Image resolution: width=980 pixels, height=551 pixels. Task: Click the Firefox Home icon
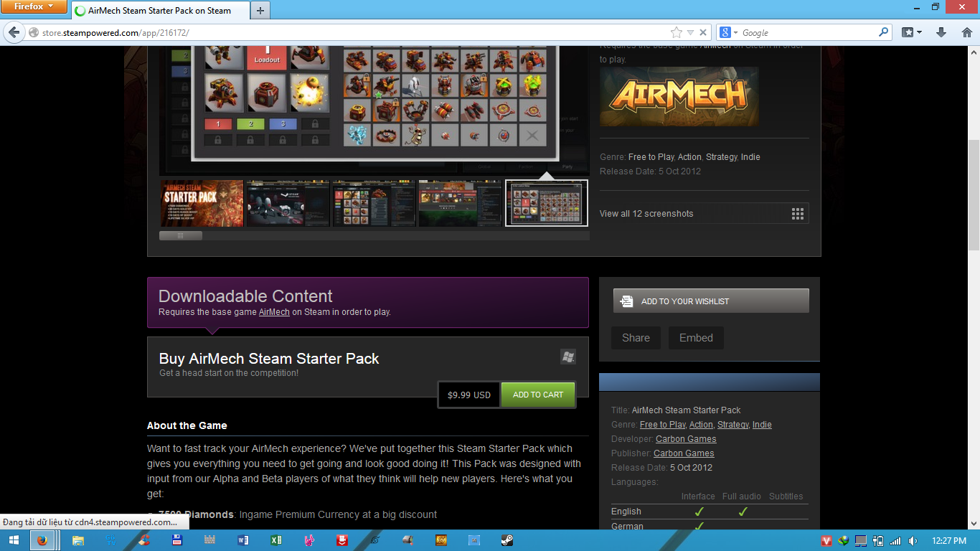tap(966, 32)
